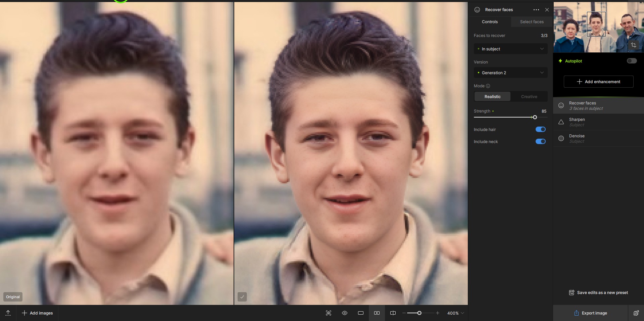The image size is (644, 321).
Task: Click the Export image button
Action: [x=590, y=313]
